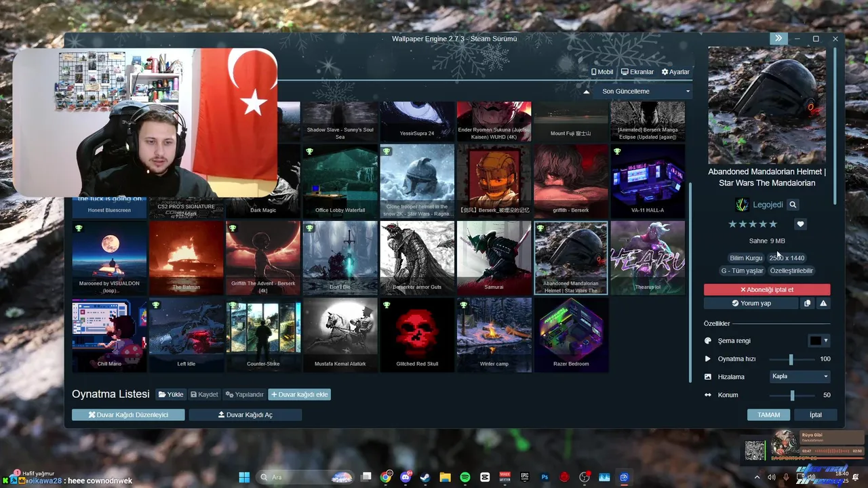Adjust the Oynatma hızı slider
This screenshot has width=868, height=488.
point(791,359)
